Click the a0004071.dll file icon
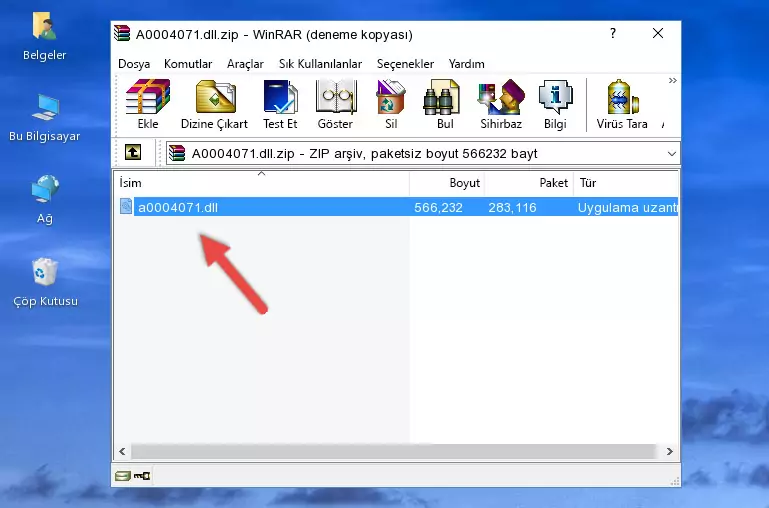This screenshot has height=508, width=769. [x=126, y=206]
